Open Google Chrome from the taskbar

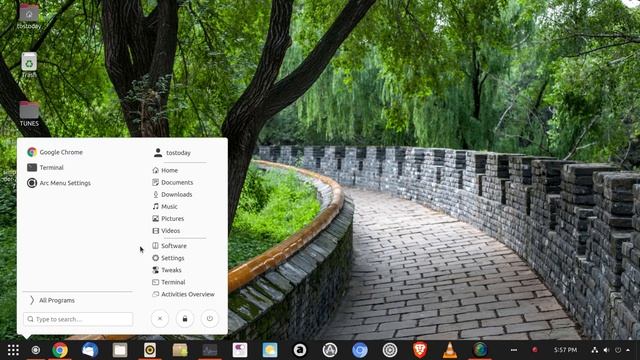[x=60, y=350]
